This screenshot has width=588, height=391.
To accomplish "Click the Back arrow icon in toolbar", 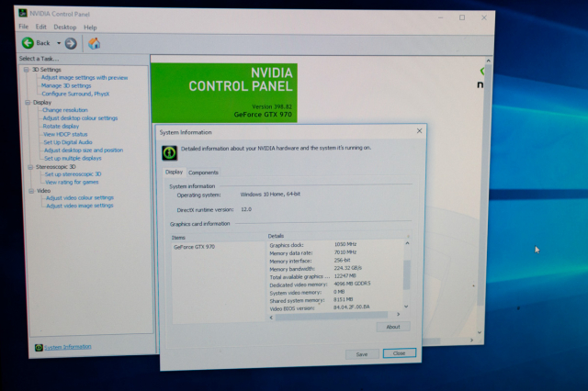I will 28,43.
